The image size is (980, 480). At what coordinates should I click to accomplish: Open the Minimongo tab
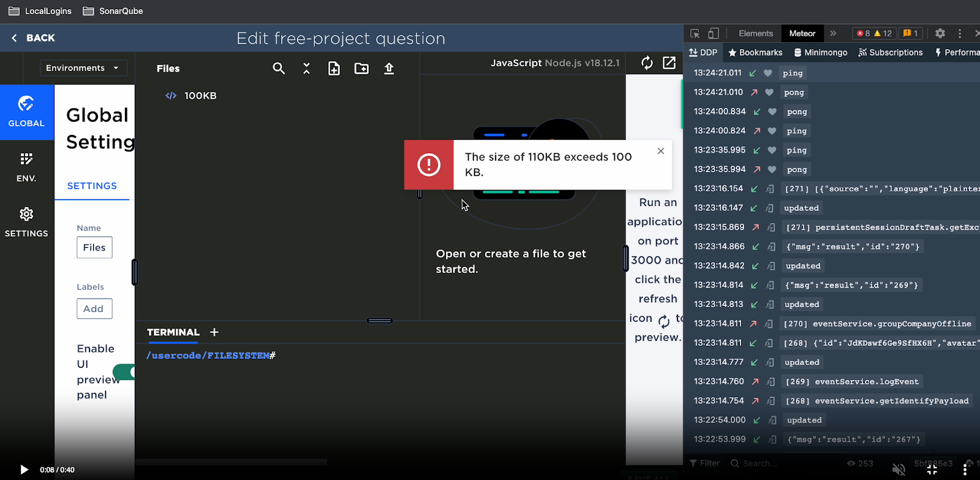pos(821,53)
